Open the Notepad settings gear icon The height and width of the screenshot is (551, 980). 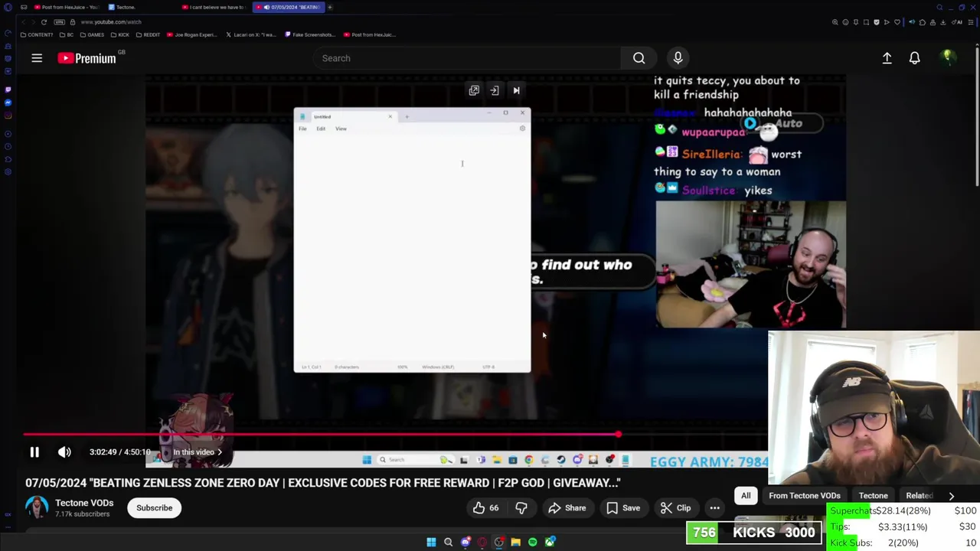522,129
